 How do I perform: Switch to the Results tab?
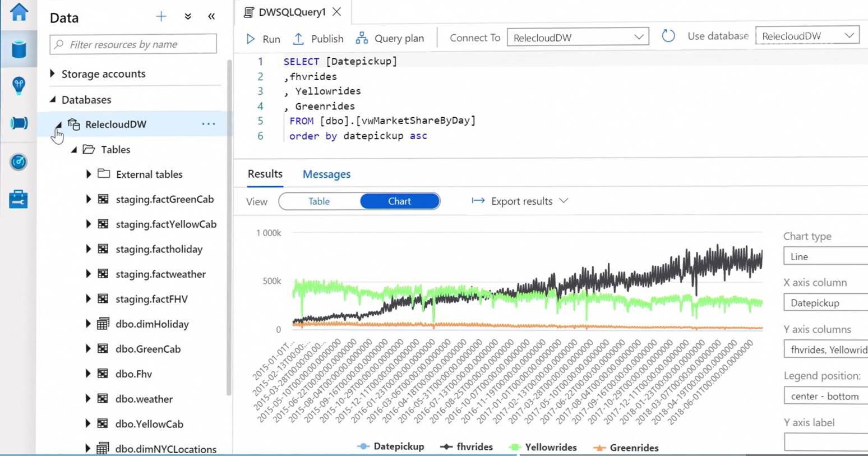click(265, 174)
